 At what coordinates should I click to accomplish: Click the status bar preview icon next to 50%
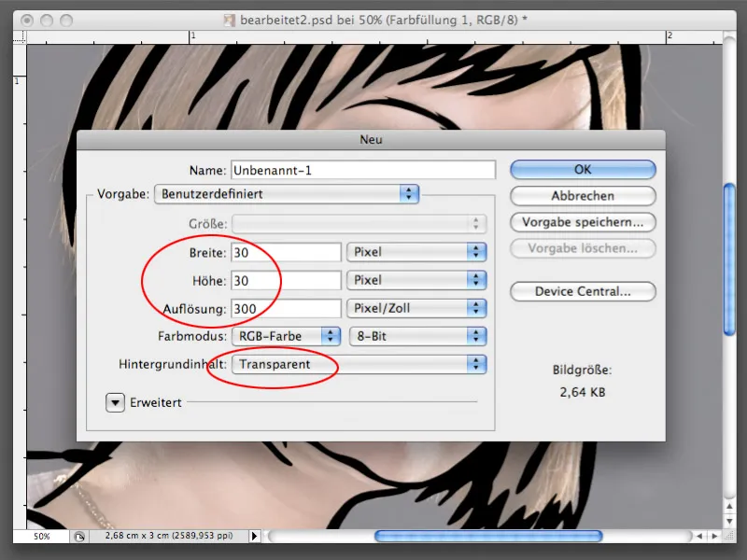click(79, 537)
